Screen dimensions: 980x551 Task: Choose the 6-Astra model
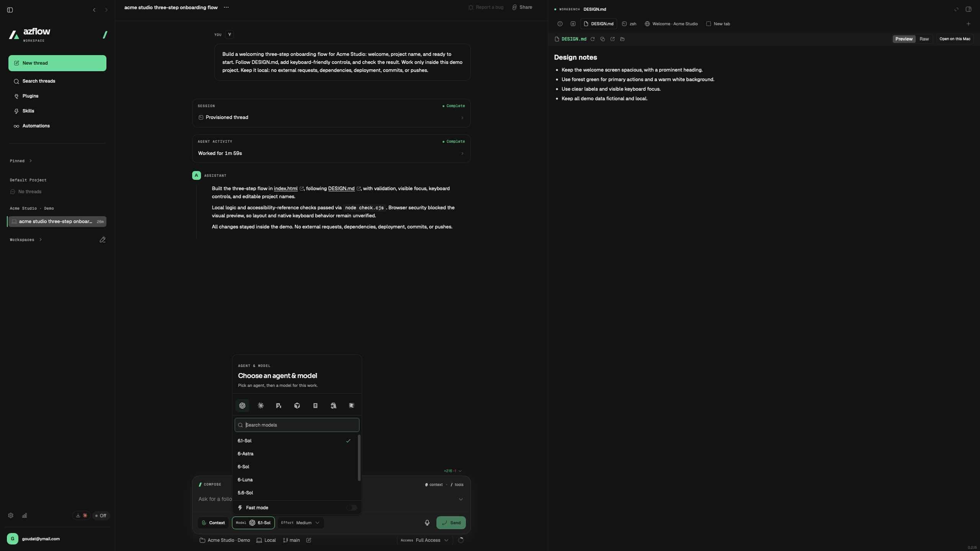click(x=296, y=454)
